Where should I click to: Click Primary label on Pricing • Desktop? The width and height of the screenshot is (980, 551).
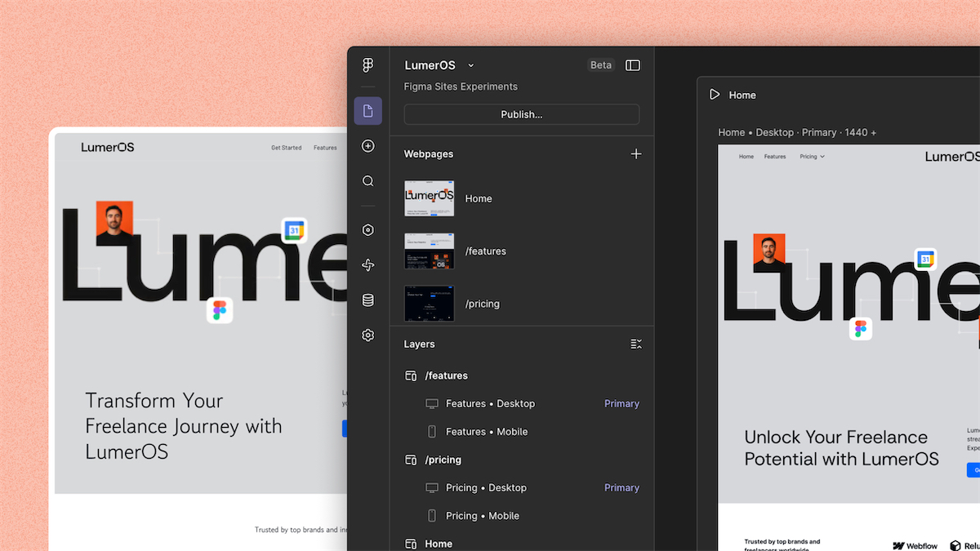621,488
